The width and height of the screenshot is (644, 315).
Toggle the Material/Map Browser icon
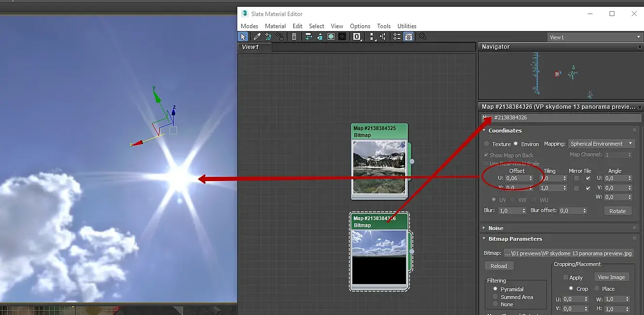tap(397, 36)
